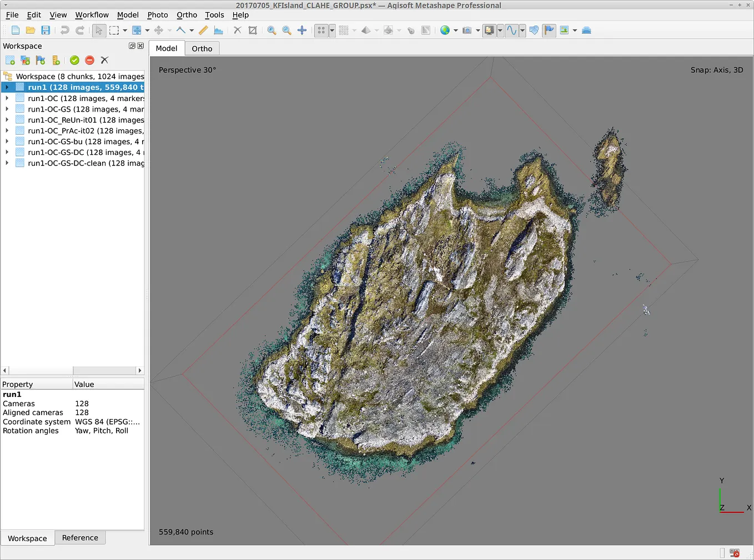Select the Add Chunk icon

(9, 60)
